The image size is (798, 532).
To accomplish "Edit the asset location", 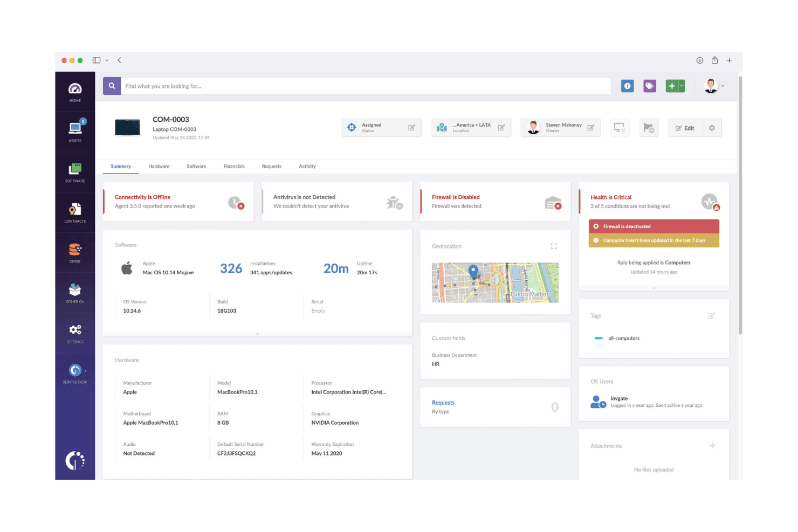I will [x=501, y=128].
